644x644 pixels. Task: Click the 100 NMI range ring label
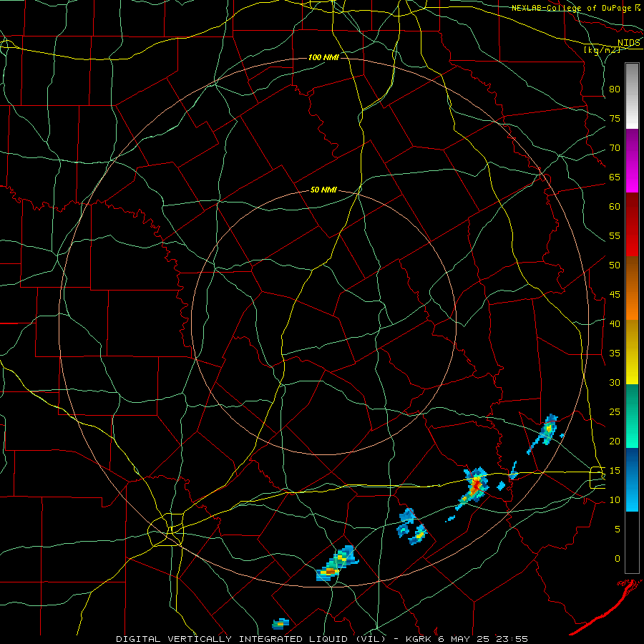pyautogui.click(x=323, y=57)
